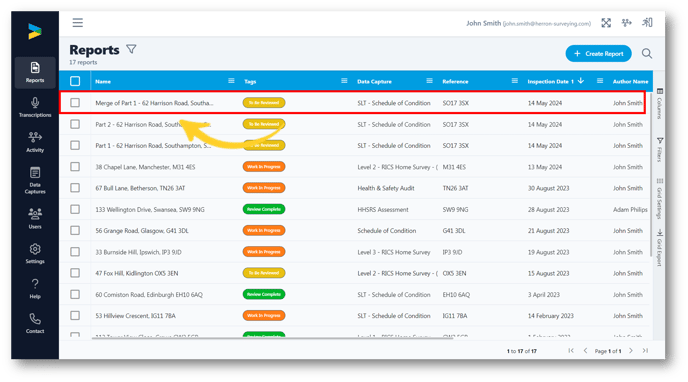The image size is (688, 382).
Task: Click the John Smith user name at top
Action: (x=483, y=23)
